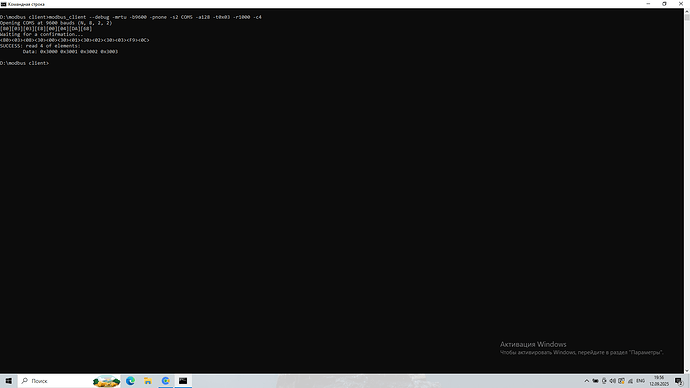The height and width of the screenshot is (388, 690).
Task: Click the network status tray icon
Action: click(630, 381)
